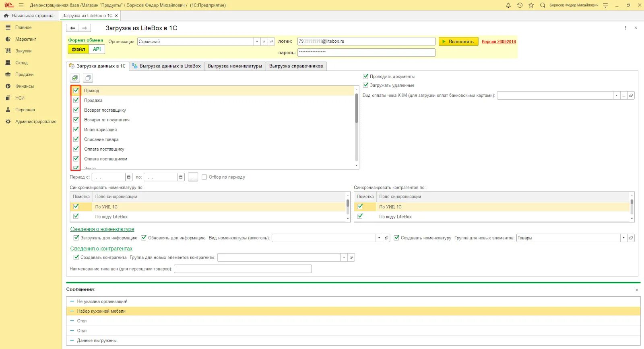
Task: Click the Наименование типа цен input field
Action: click(243, 269)
